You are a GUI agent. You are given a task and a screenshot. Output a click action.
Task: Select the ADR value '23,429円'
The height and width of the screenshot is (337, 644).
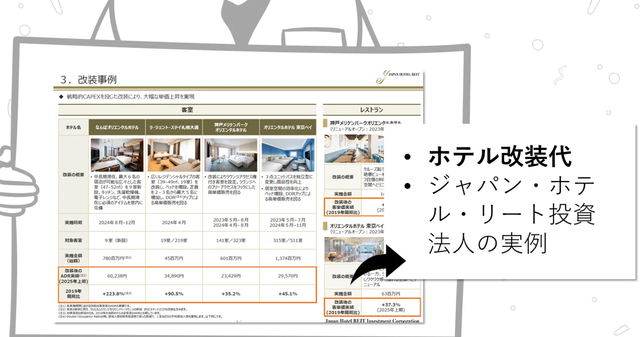coord(230,276)
